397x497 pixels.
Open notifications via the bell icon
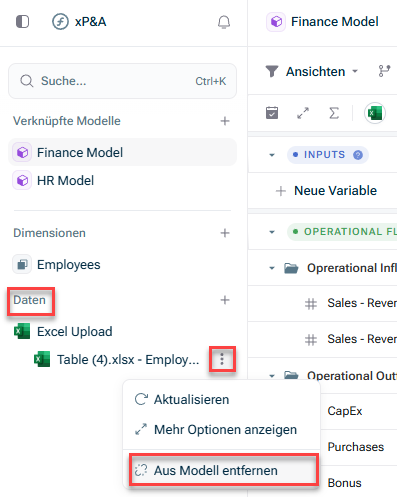[x=224, y=22]
